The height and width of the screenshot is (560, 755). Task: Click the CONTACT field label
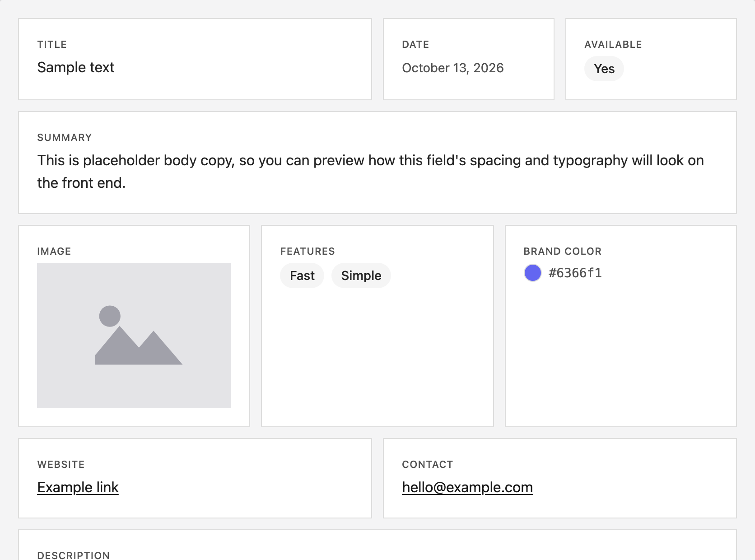(428, 464)
